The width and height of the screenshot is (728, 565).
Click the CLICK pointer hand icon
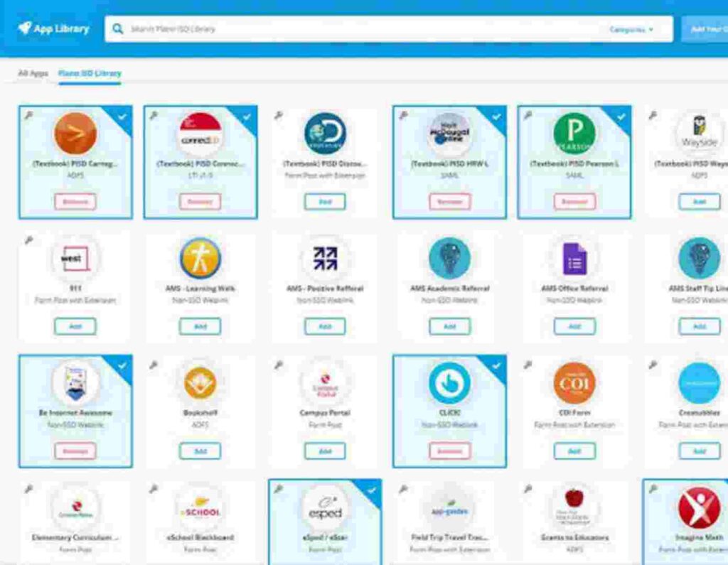click(x=449, y=382)
